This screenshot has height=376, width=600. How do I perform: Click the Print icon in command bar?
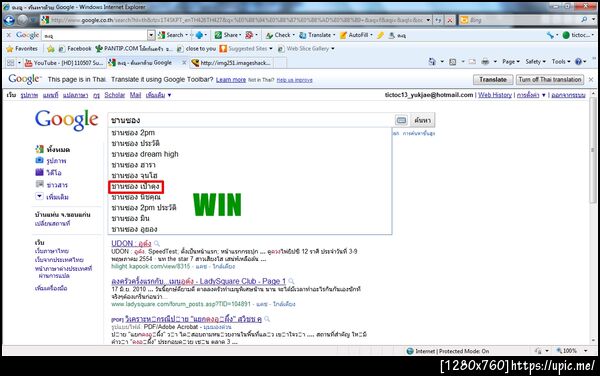tap(485, 62)
